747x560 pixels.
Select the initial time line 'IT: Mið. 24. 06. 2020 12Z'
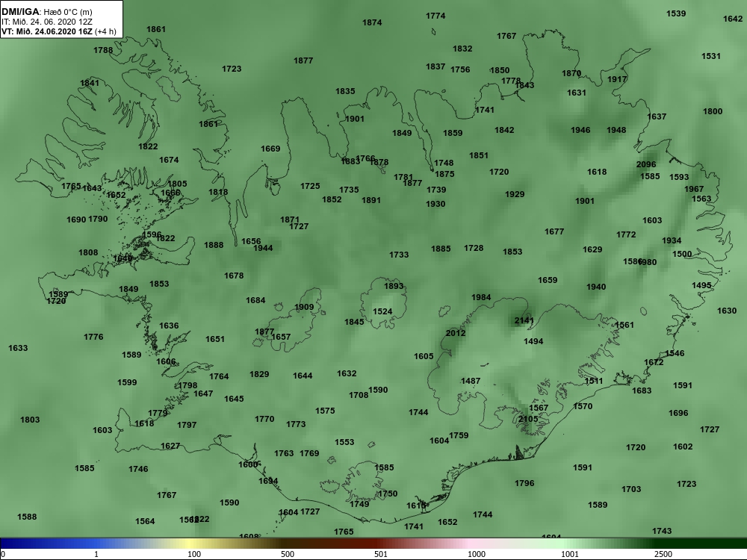(x=47, y=22)
